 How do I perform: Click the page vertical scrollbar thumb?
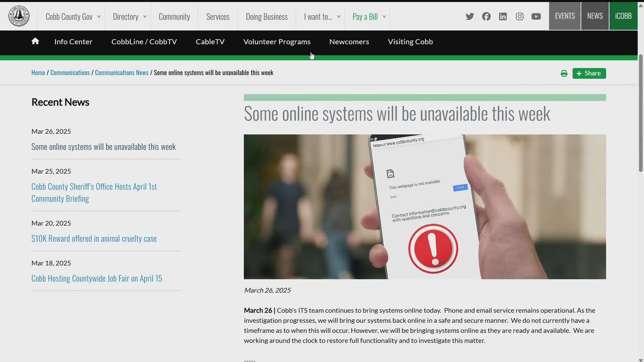pyautogui.click(x=641, y=113)
